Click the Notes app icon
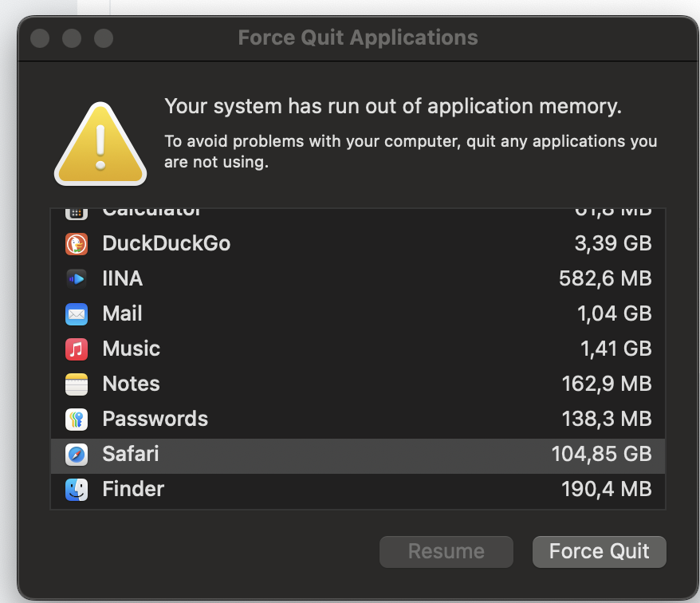Image resolution: width=700 pixels, height=603 pixels. pos(77,384)
